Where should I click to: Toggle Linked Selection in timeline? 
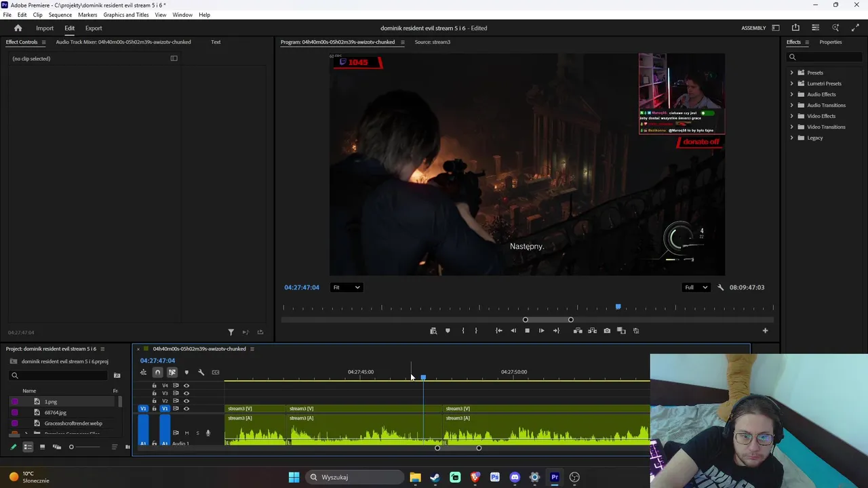[172, 372]
